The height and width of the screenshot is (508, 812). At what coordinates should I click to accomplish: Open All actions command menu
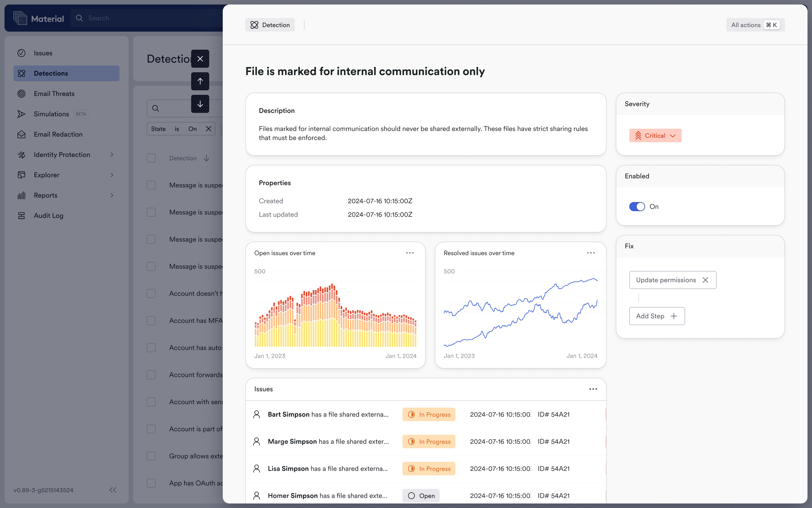point(755,25)
